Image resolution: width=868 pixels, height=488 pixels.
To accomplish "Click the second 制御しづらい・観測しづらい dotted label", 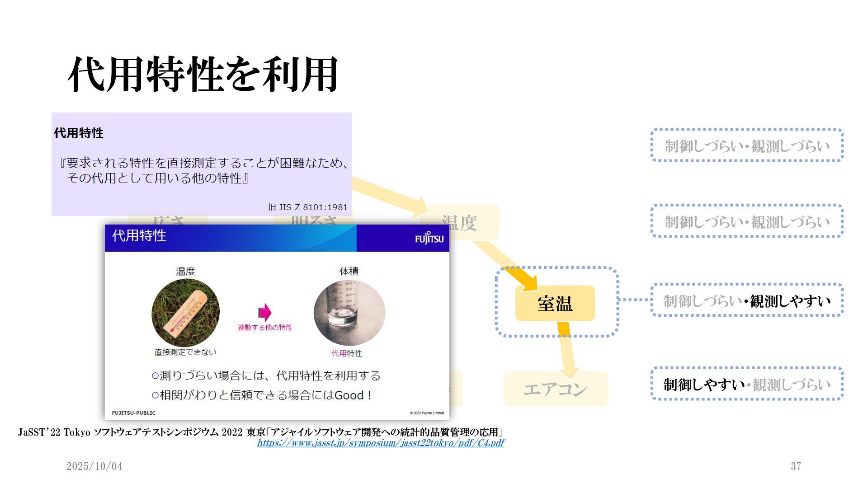I will (x=747, y=221).
